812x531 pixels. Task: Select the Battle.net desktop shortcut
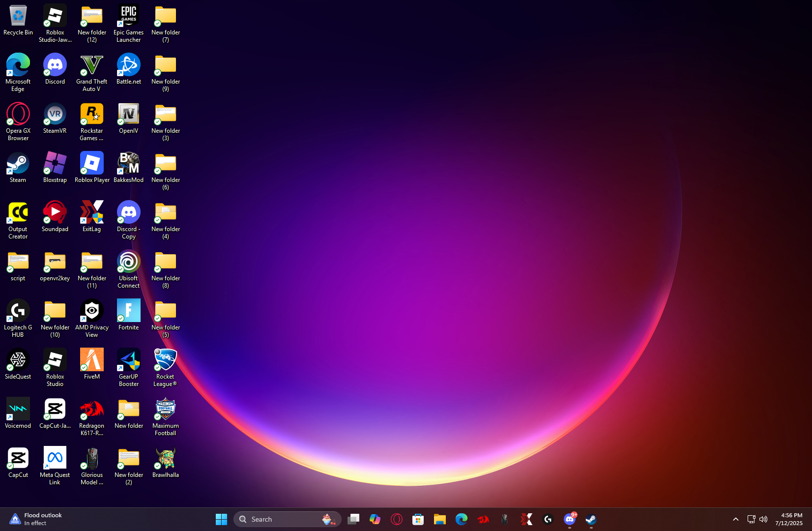(129, 69)
